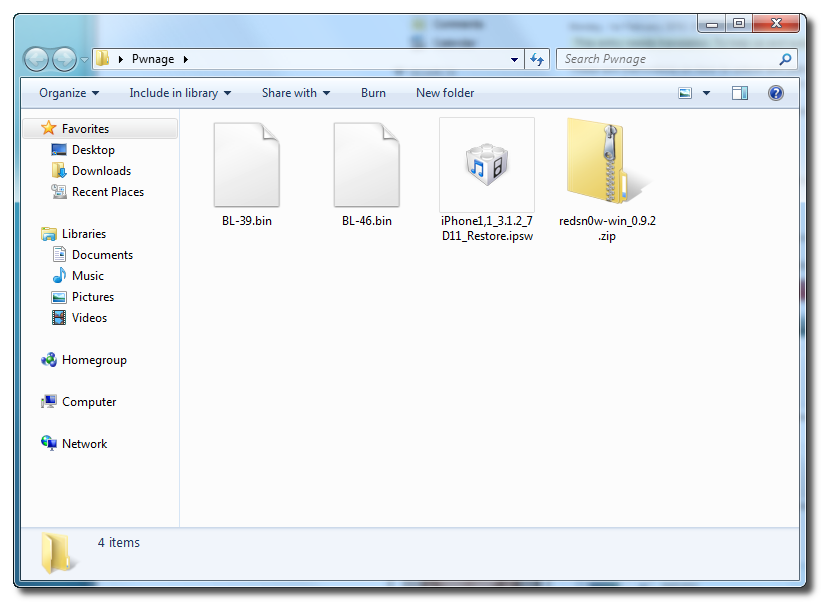Click the Libraries folder icon
821x602 pixels.
click(49, 234)
